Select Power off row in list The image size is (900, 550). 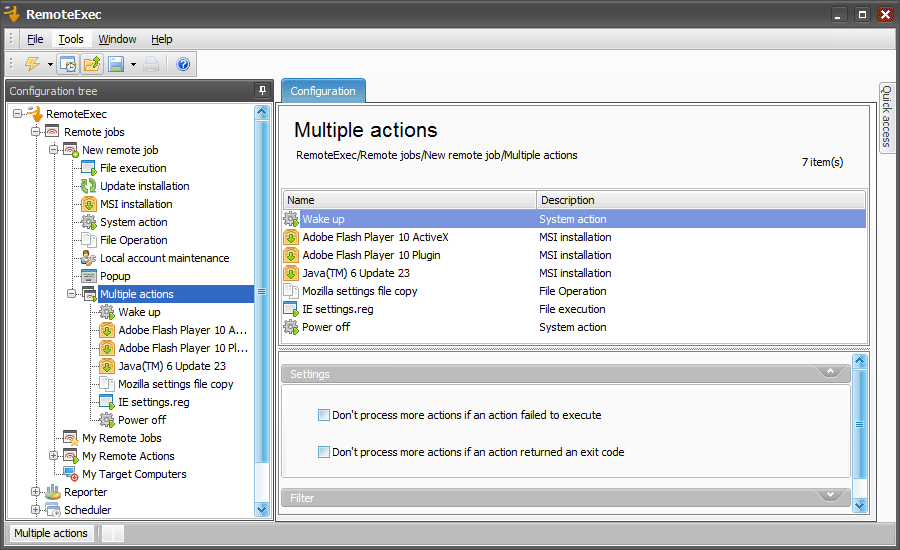pyautogui.click(x=574, y=327)
